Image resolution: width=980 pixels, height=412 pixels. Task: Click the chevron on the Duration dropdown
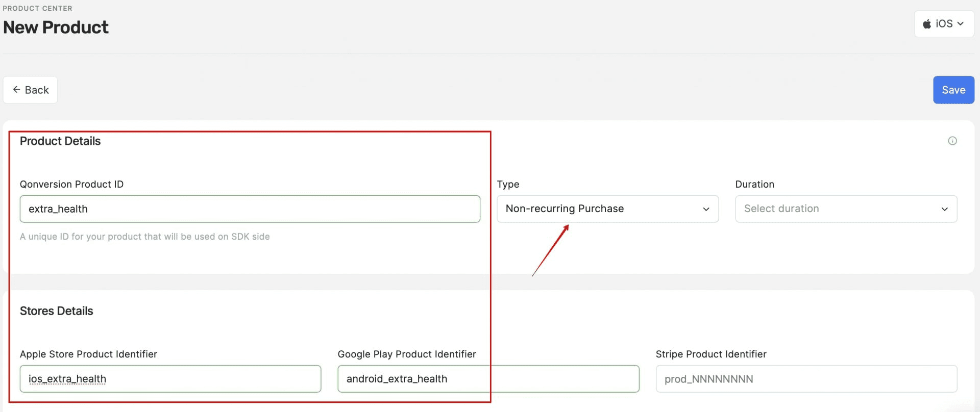(x=944, y=209)
